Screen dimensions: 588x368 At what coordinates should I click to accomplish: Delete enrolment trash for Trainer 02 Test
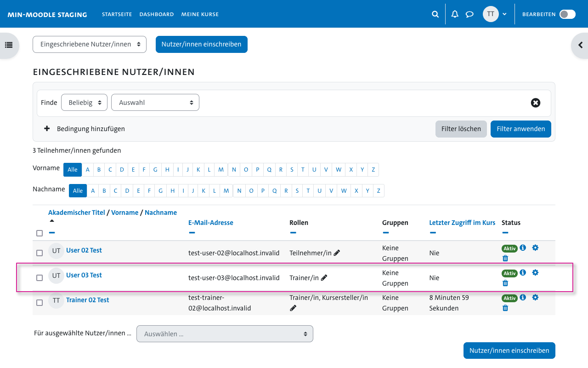point(505,308)
